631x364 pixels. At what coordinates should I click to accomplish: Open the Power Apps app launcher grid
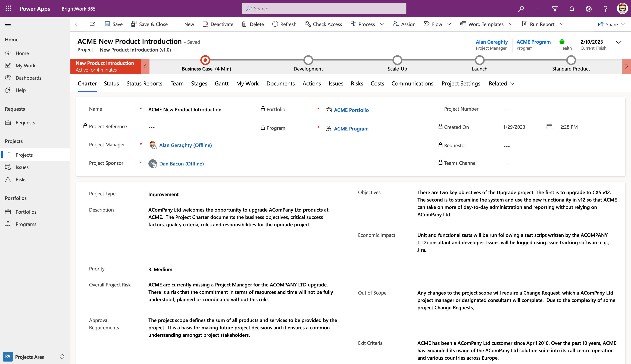pos(8,8)
